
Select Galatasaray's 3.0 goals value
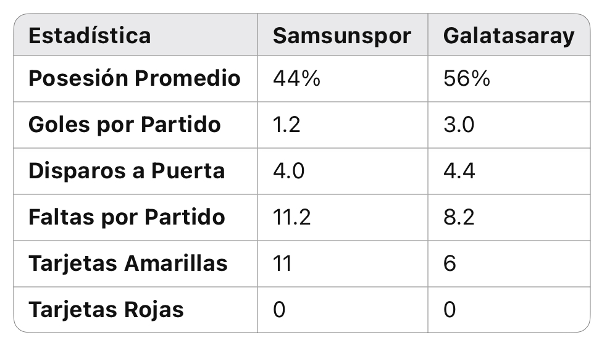coord(459,125)
